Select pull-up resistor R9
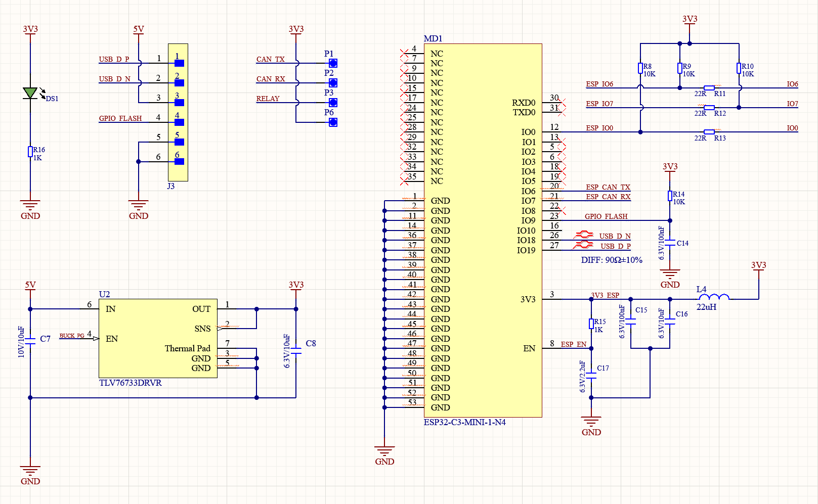 (680, 68)
